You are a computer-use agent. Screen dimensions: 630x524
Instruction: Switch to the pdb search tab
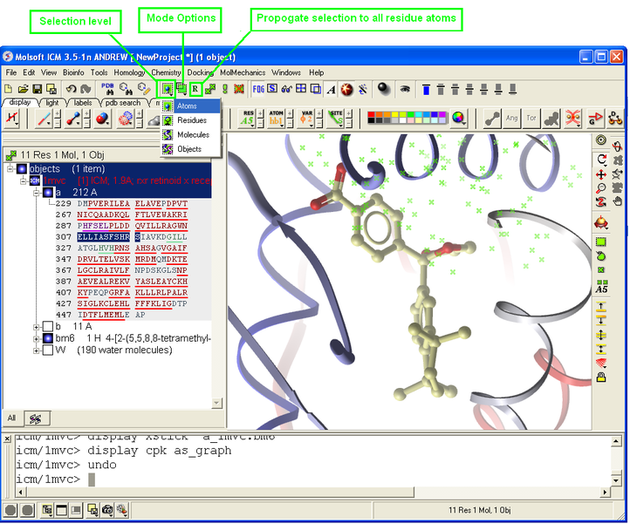(x=123, y=103)
